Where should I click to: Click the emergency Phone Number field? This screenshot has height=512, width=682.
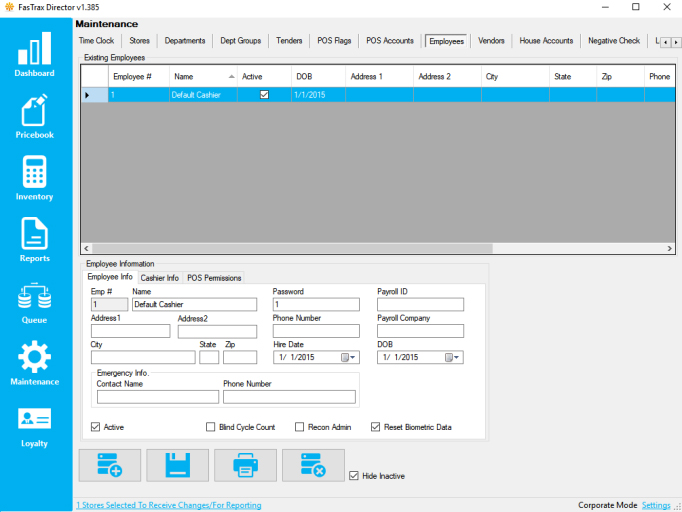[x=289, y=397]
